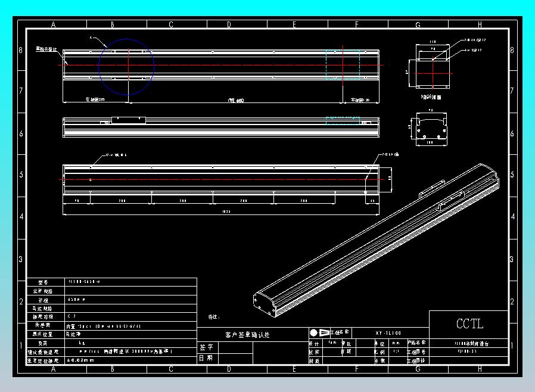
Task: Click the projection symbol in title block
Action: tap(319, 332)
